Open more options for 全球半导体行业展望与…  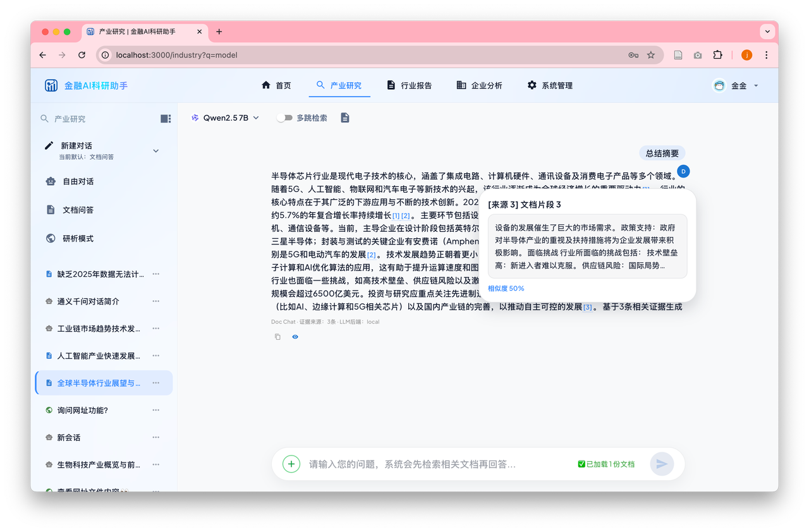pos(156,383)
